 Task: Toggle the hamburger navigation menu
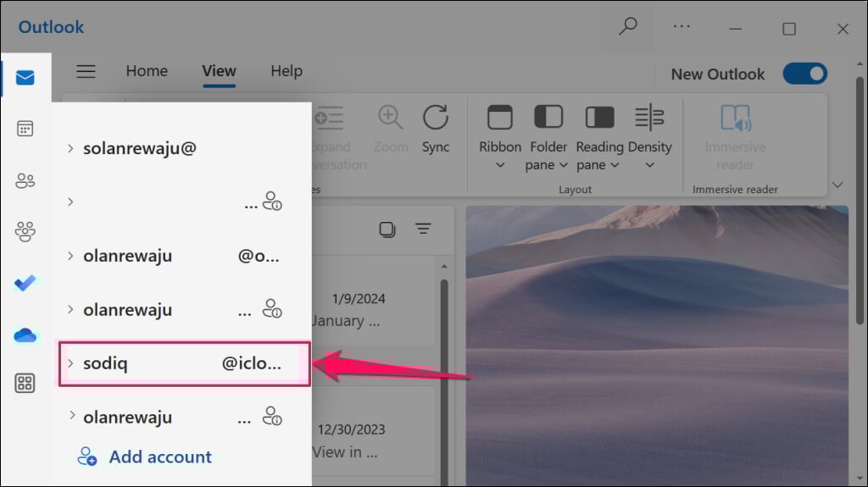(86, 71)
